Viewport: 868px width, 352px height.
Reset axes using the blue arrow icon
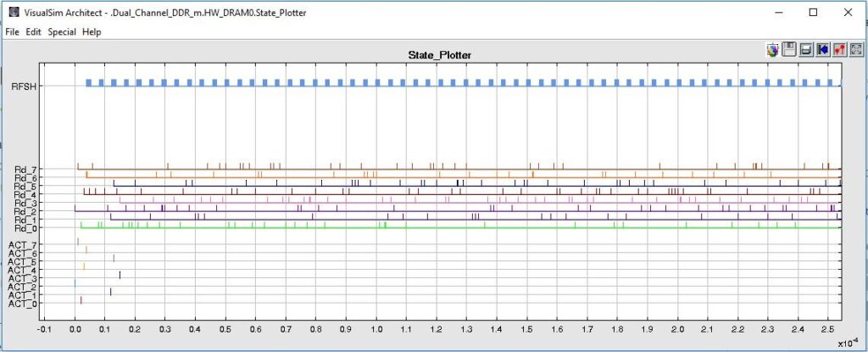coord(822,50)
